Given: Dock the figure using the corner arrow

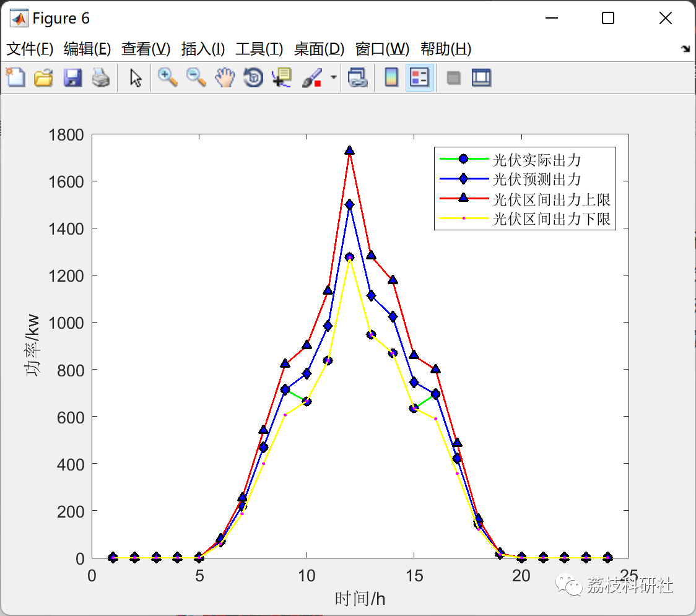Looking at the screenshot, I should [685, 49].
